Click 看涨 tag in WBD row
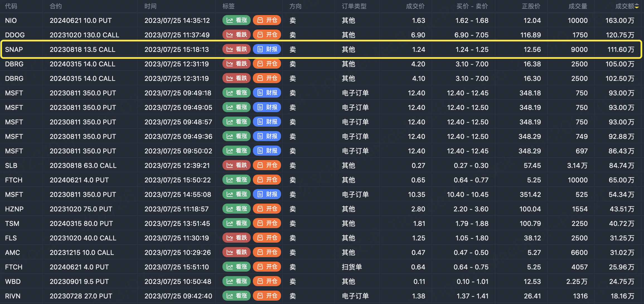Viewport: 644px width, 304px height. click(237, 281)
